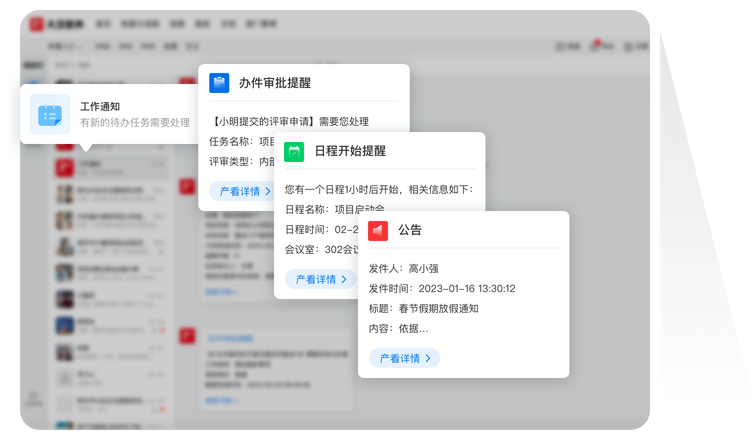Click the 公告 card title
Image resolution: width=755 pixels, height=440 pixels.
pos(410,230)
